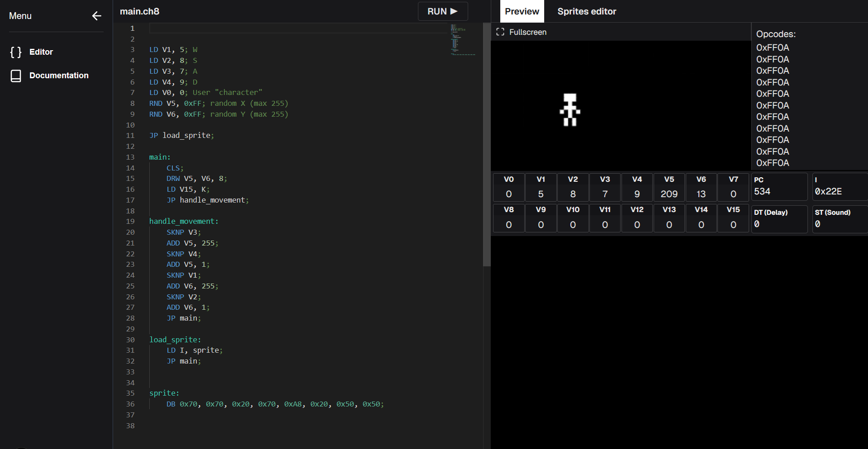This screenshot has width=868, height=449.
Task: Switch to the Preview tab
Action: click(522, 11)
